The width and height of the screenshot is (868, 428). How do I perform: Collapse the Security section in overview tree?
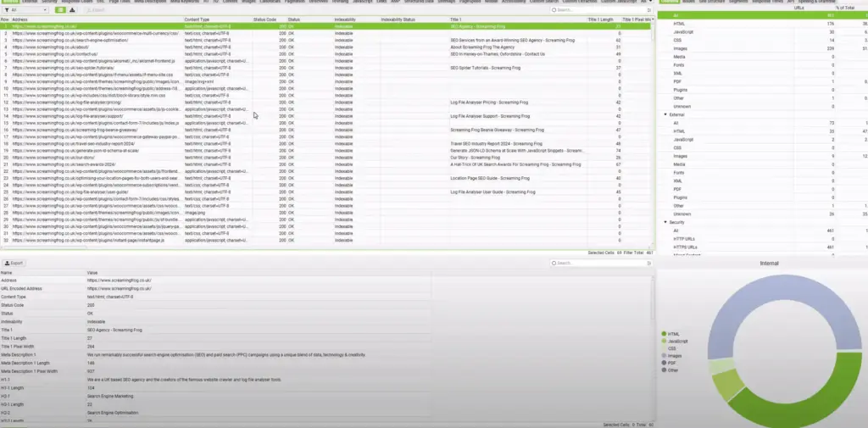coord(665,221)
